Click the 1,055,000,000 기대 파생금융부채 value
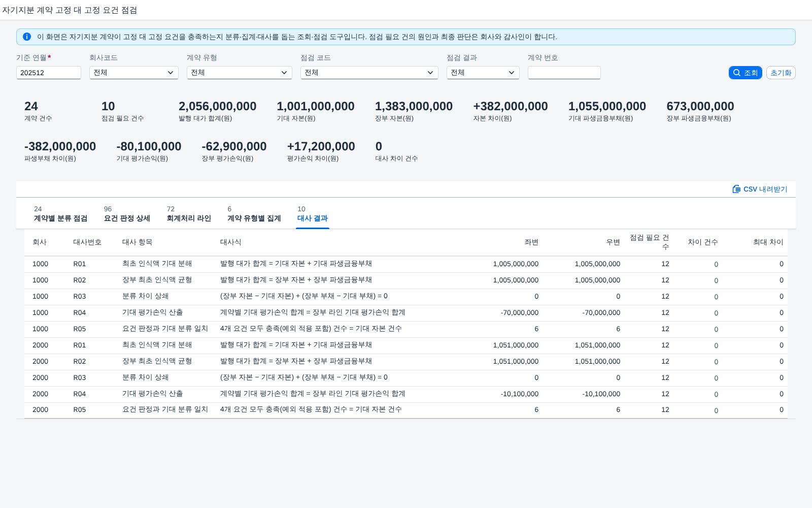The image size is (812, 508). click(607, 106)
